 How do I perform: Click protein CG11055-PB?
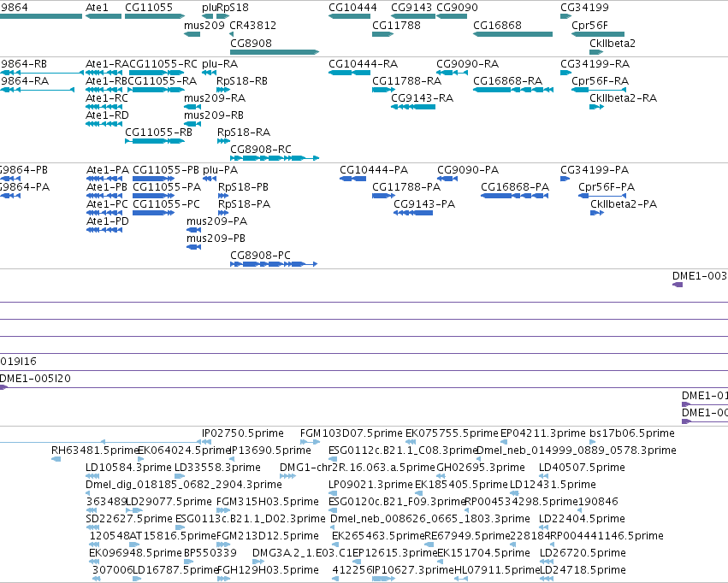(166, 170)
